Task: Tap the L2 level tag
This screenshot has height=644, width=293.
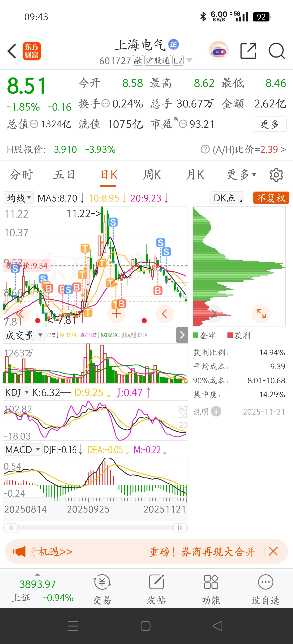Action: point(178,60)
